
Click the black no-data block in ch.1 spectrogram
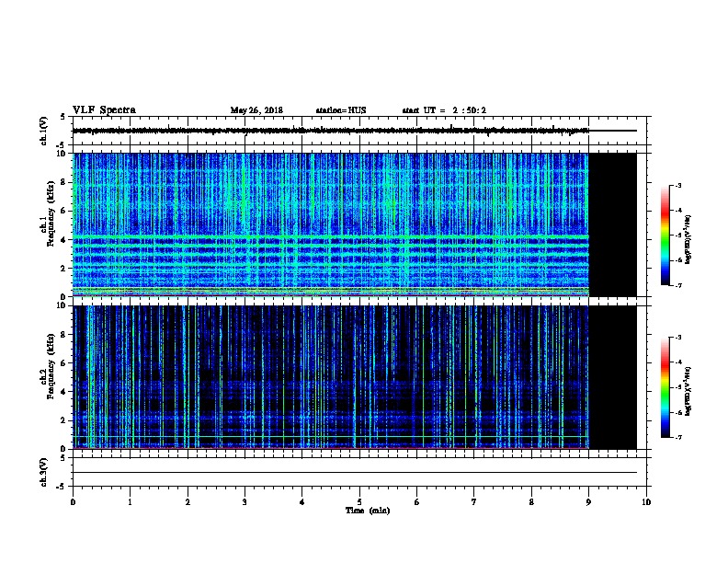[612, 224]
